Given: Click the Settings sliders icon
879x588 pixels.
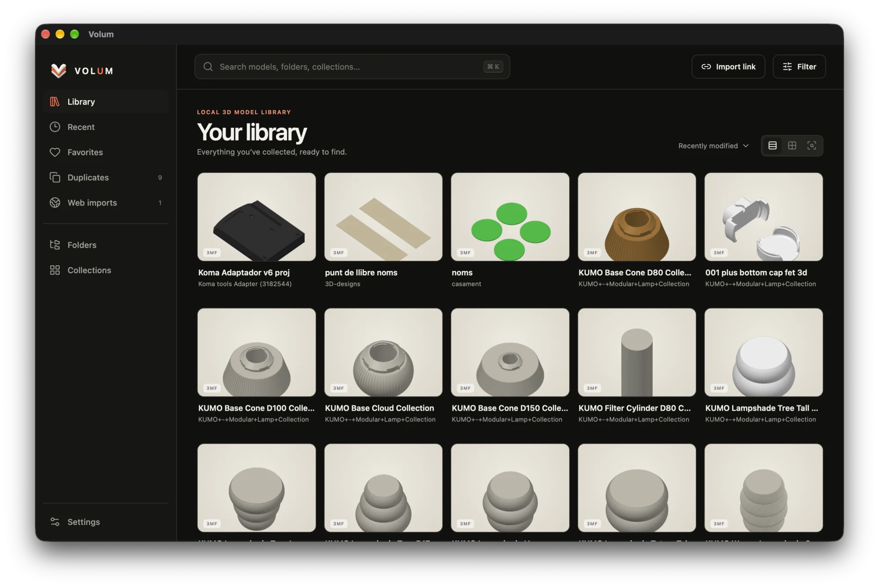Looking at the screenshot, I should click(x=55, y=522).
